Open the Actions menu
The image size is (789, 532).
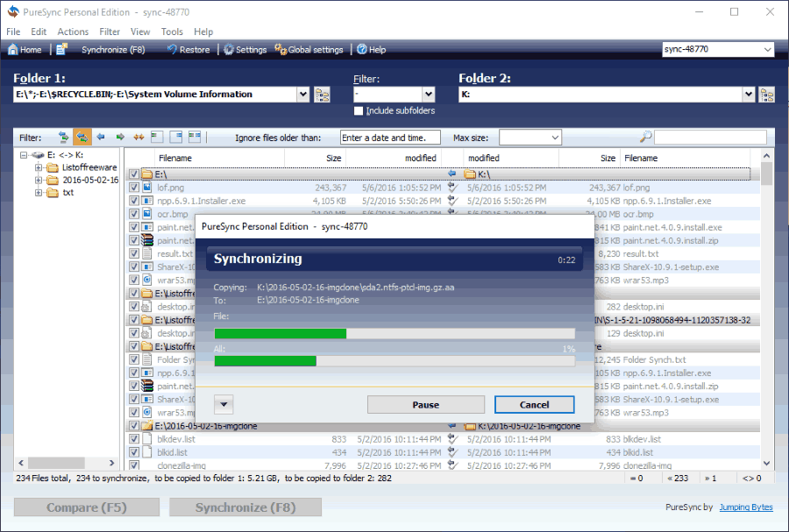pos(73,32)
